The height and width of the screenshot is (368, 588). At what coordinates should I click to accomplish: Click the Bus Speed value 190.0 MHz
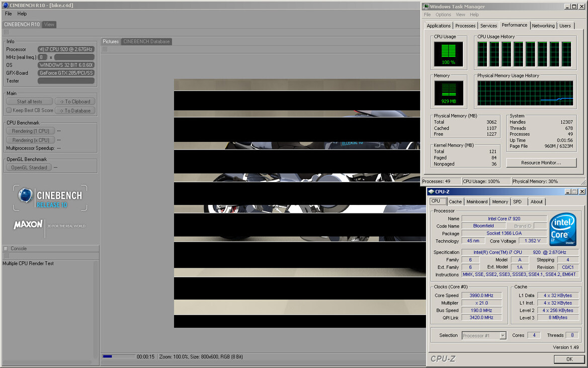point(481,311)
